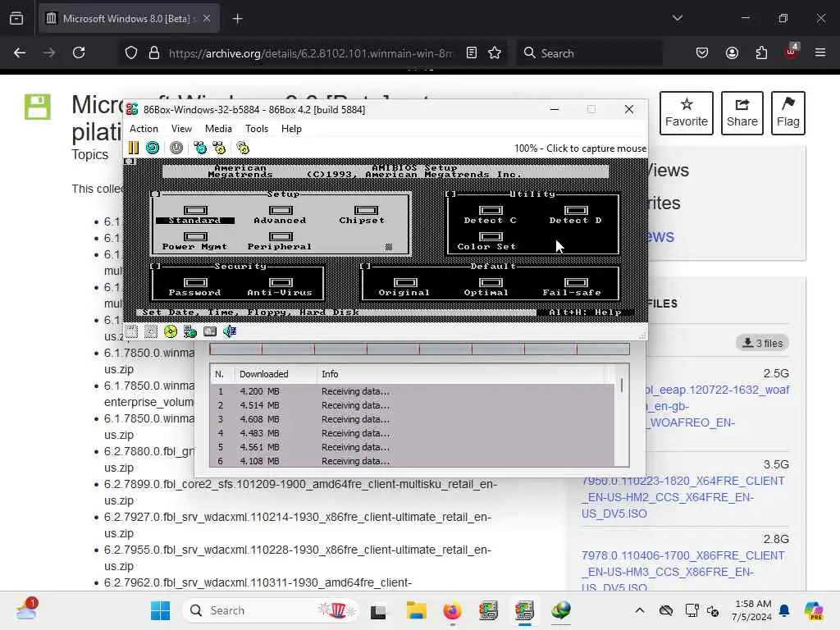Reload the archive.org page
This screenshot has width=840, height=630.
point(79,52)
